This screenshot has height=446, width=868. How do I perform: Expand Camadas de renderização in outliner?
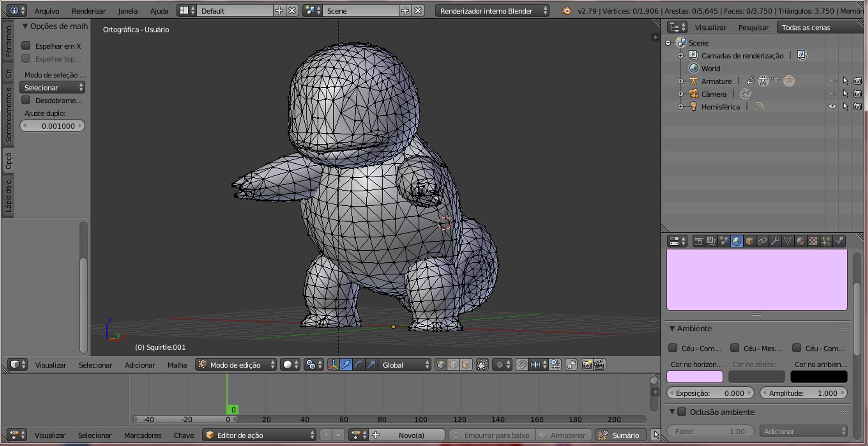pyautogui.click(x=681, y=55)
